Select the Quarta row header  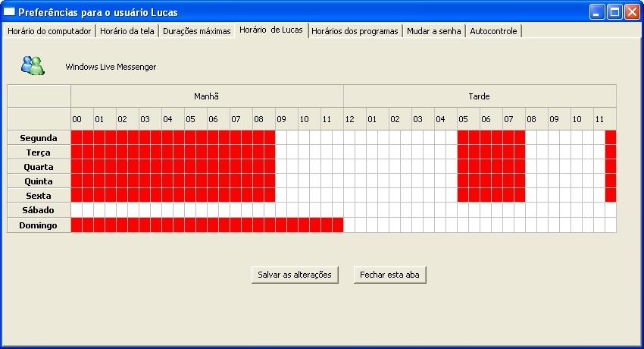click(39, 166)
